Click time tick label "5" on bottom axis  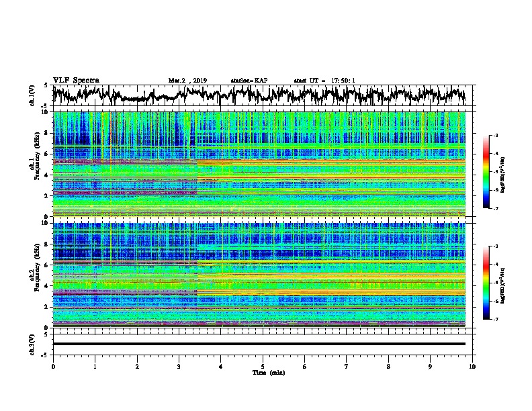263,367
